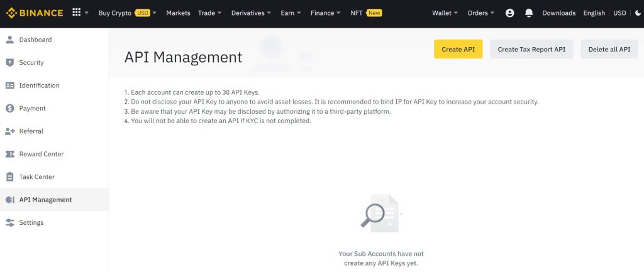Open the user profile icon
Image resolution: width=644 pixels, height=272 pixels.
click(x=509, y=13)
